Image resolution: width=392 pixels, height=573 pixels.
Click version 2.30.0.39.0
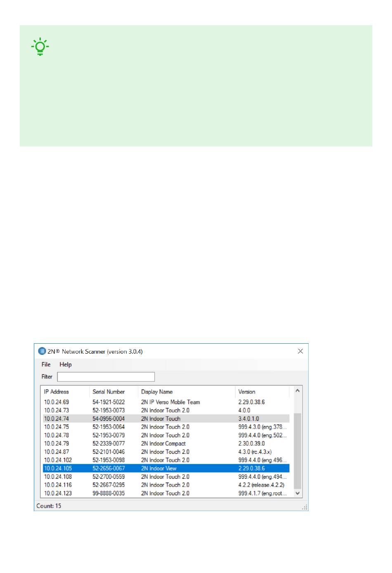point(252,443)
